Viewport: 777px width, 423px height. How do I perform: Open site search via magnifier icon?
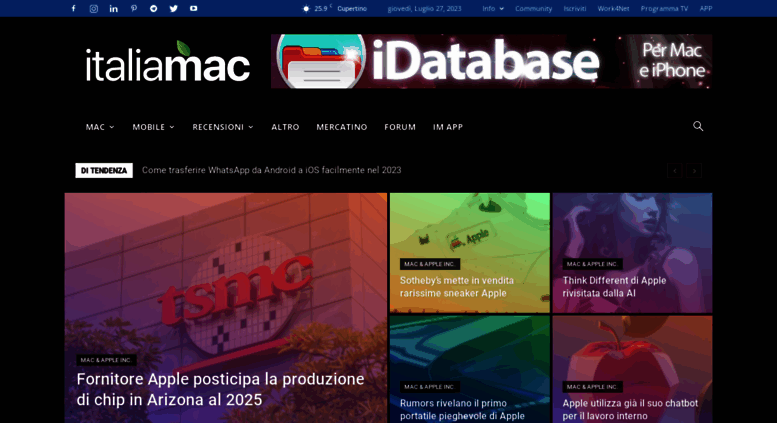[x=698, y=126]
